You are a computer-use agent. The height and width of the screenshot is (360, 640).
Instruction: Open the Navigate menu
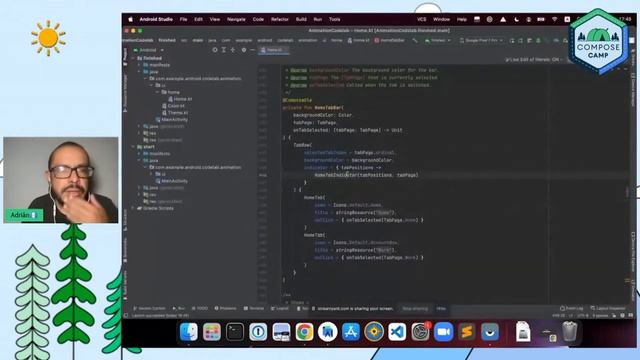[x=236, y=19]
